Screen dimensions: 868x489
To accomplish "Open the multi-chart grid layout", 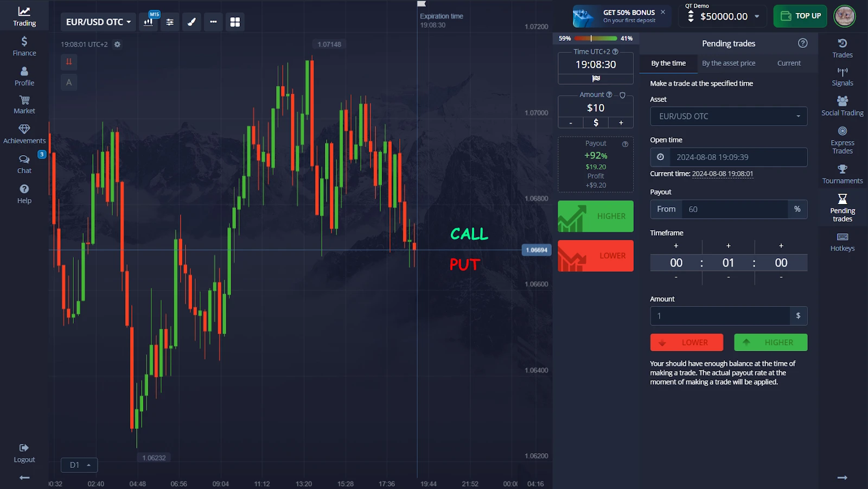I will tap(235, 22).
